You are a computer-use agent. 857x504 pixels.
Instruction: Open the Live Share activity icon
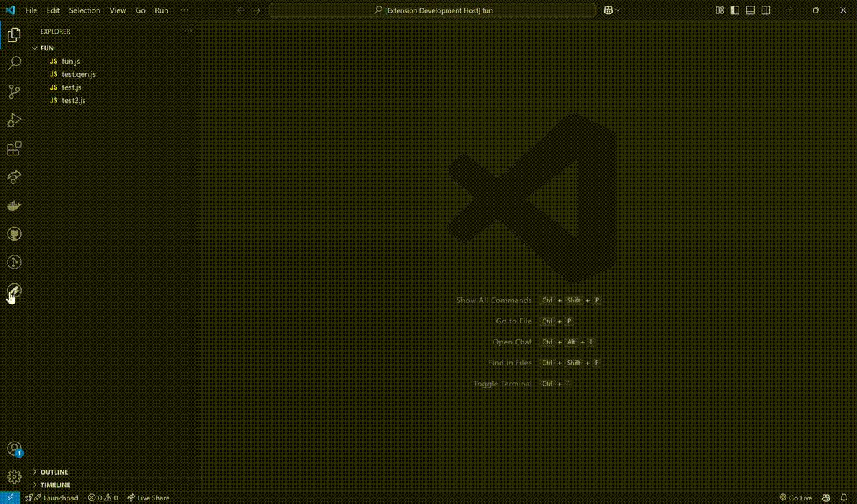tap(14, 177)
